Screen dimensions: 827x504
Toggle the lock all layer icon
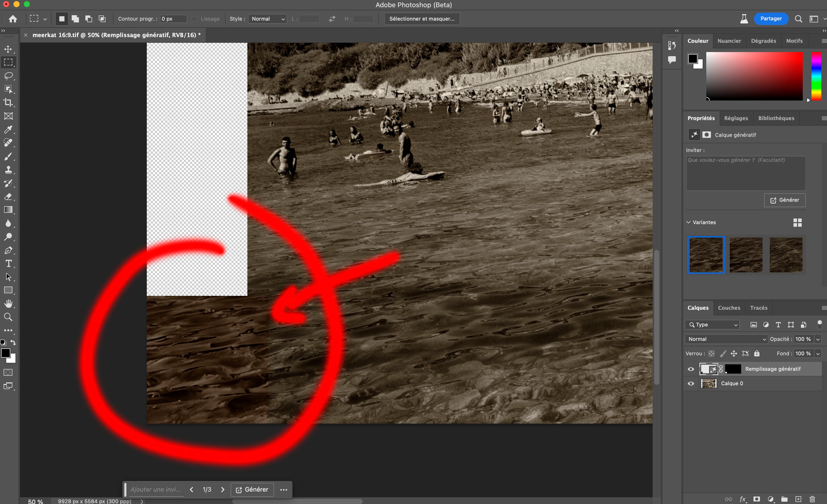click(757, 354)
